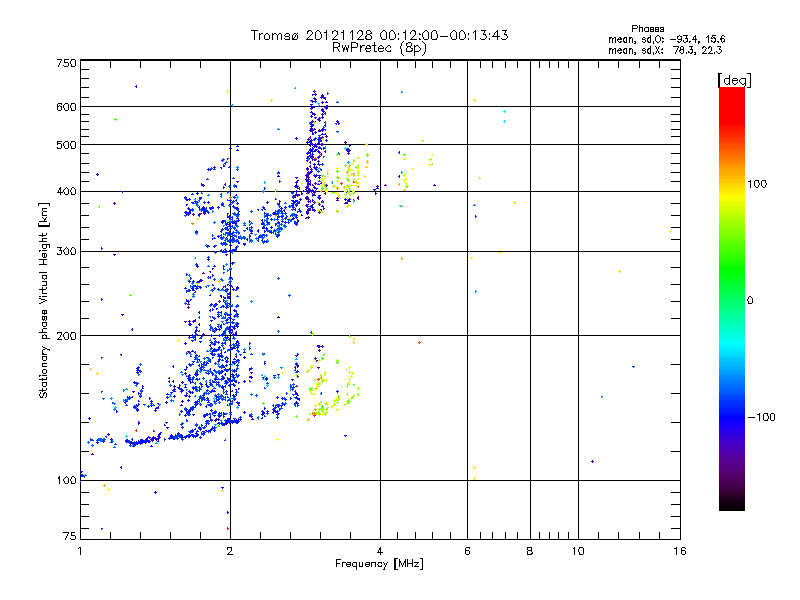Screen dimensions: 800x600
Task: Click the '[deg]' colorbar label
Action: [734, 80]
